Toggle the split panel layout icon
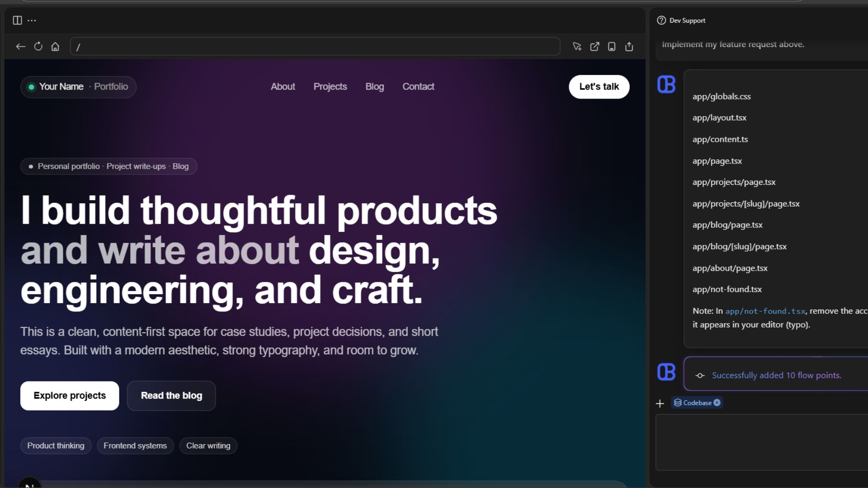This screenshot has width=868, height=488. point(17,20)
